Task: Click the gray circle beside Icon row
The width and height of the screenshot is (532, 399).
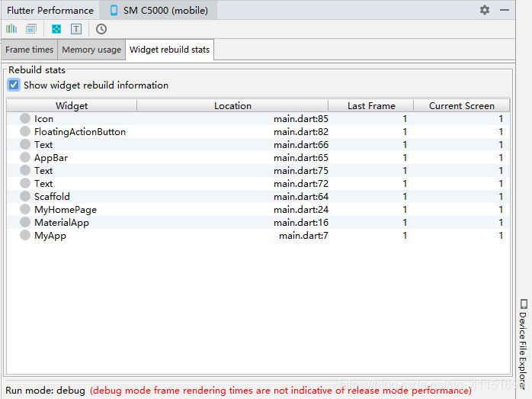Action: tap(25, 118)
